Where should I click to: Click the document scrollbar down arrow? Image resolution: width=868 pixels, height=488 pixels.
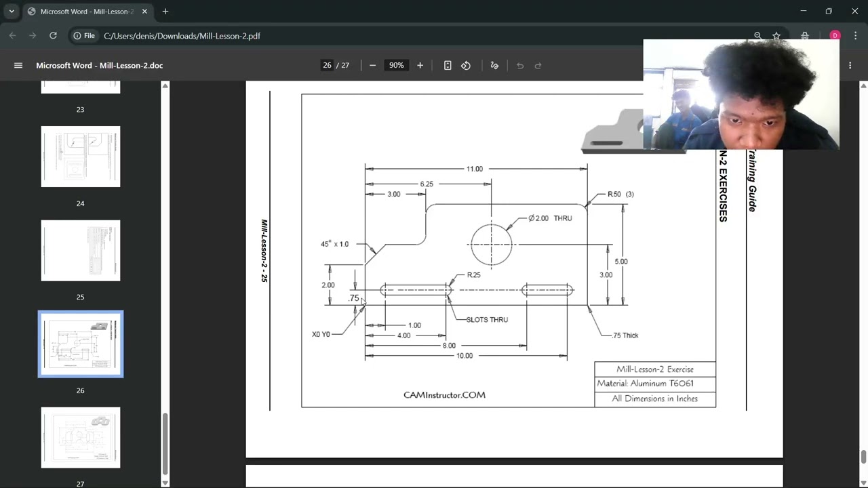click(x=863, y=483)
